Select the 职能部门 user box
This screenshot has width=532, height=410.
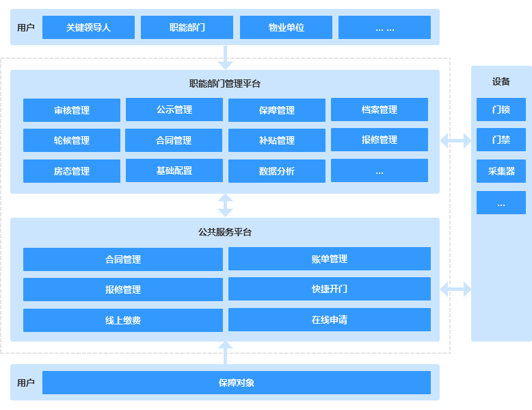point(187,27)
